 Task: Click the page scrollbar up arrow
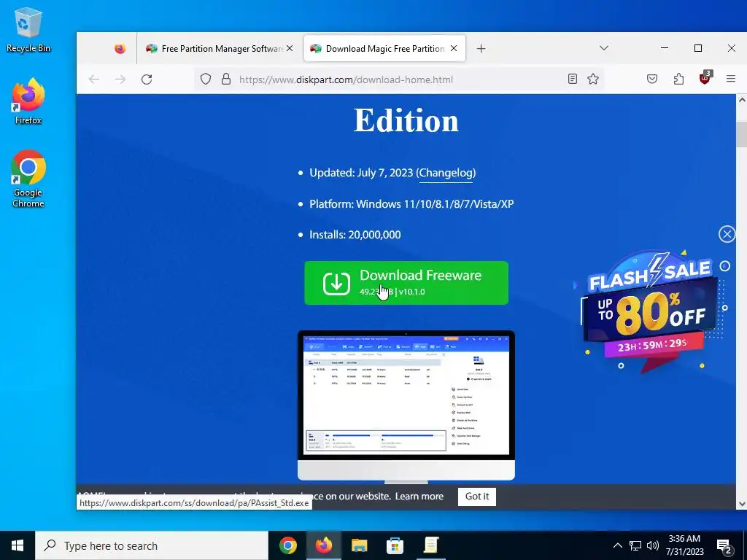pos(741,100)
